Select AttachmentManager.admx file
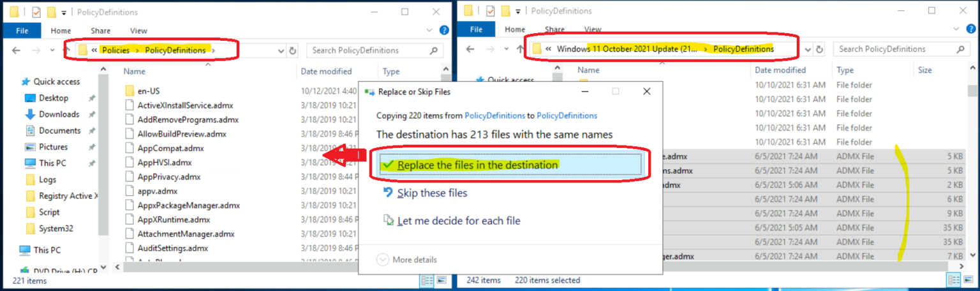Viewport: 980px width, 291px height. pos(186,234)
